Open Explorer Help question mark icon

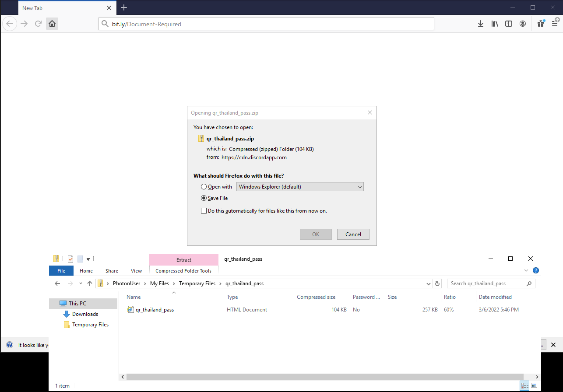click(535, 270)
